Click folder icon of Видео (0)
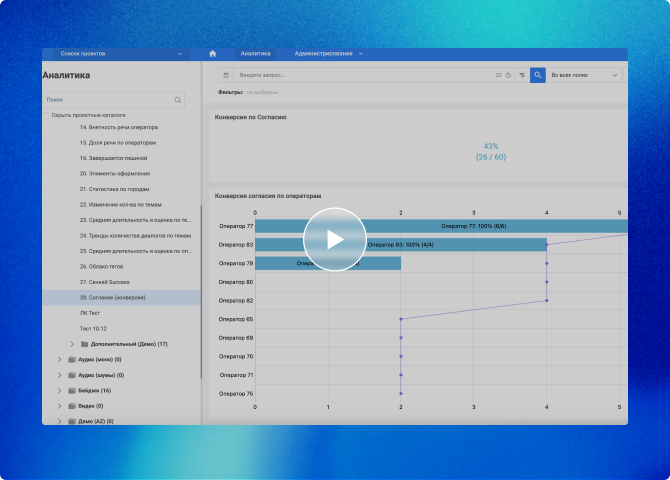670x480 pixels. [x=72, y=406]
